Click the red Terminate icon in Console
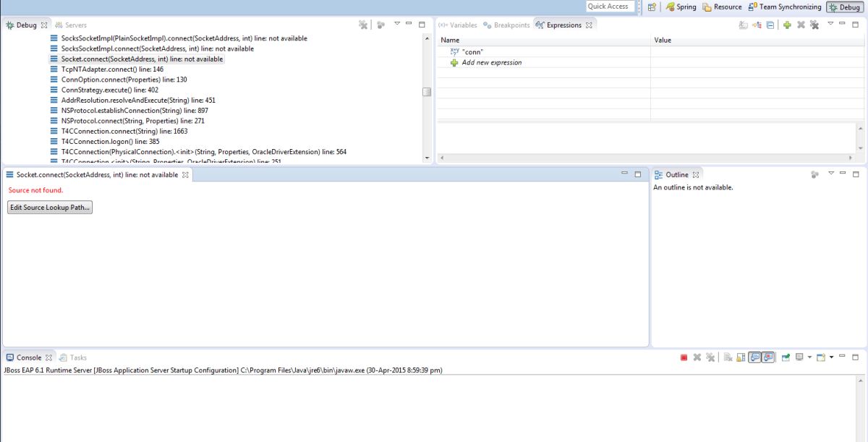The image size is (868, 442). [x=684, y=357]
